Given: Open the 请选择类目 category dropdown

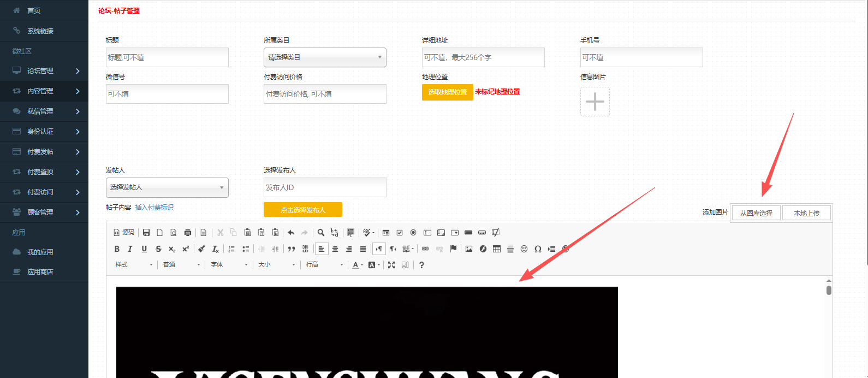Looking at the screenshot, I should [x=325, y=57].
